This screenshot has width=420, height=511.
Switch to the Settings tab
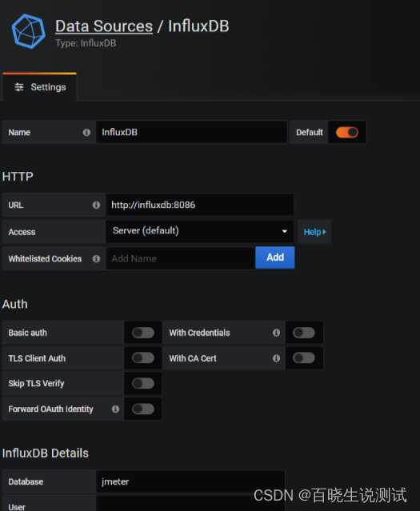[40, 87]
